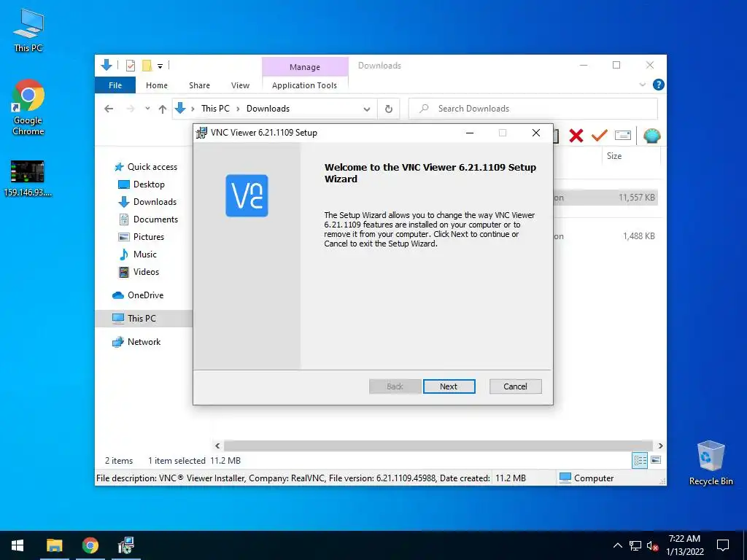Click the Downloads arrow icon in title bar
Image resolution: width=747 pixels, height=560 pixels.
[x=107, y=65]
